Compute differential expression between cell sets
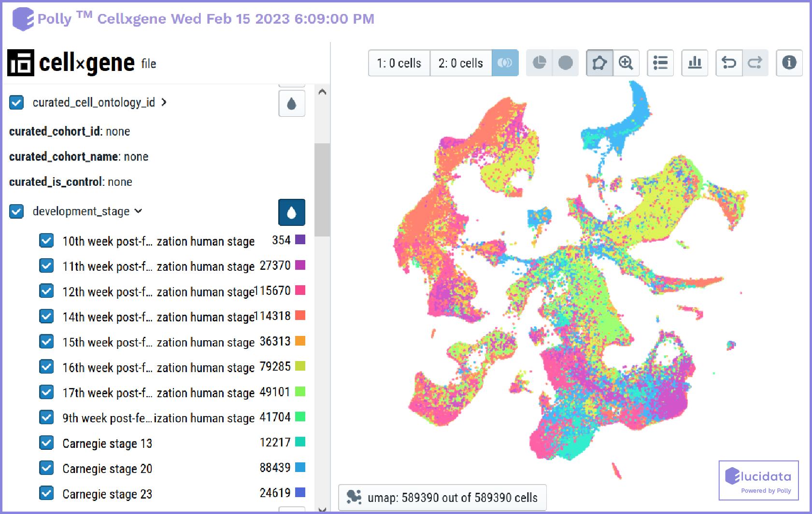This screenshot has width=812, height=514. [x=505, y=63]
